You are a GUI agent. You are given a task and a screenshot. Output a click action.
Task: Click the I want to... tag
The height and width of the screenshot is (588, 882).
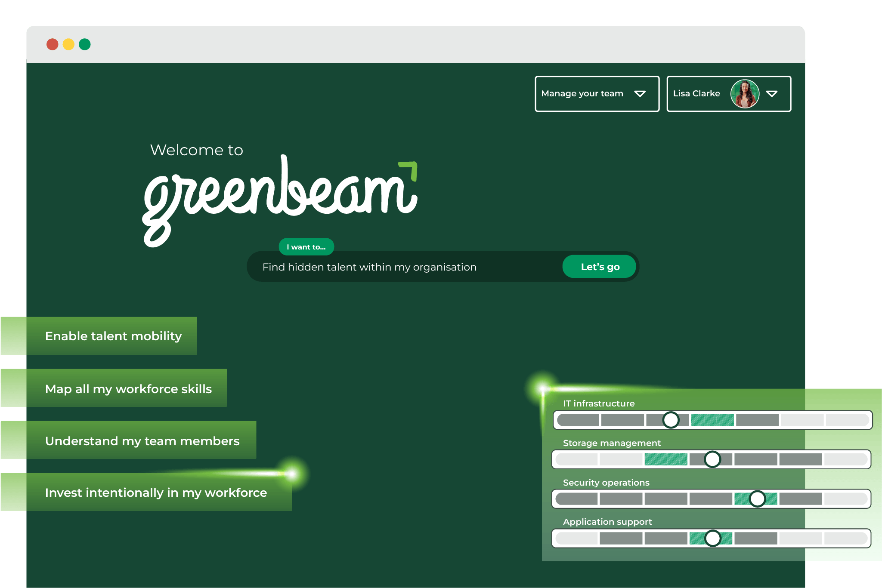click(306, 247)
